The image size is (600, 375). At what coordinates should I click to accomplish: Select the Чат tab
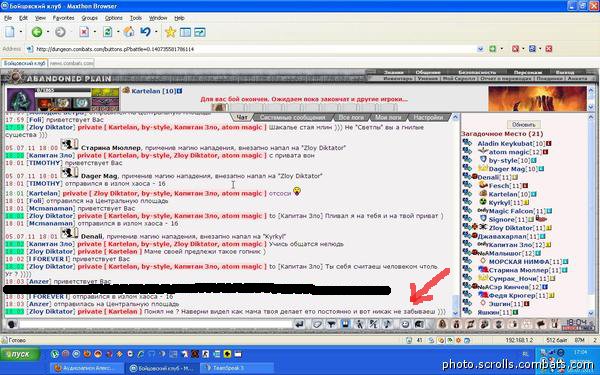click(x=242, y=117)
